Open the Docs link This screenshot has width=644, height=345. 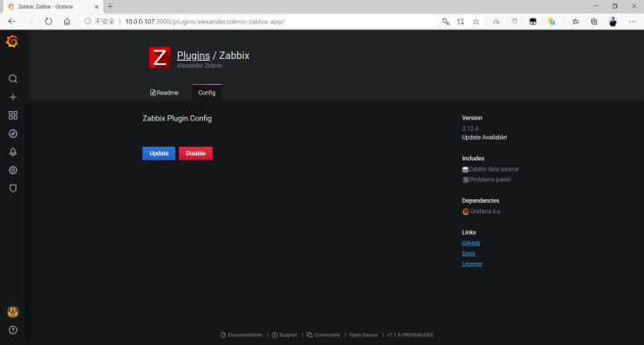coord(468,253)
